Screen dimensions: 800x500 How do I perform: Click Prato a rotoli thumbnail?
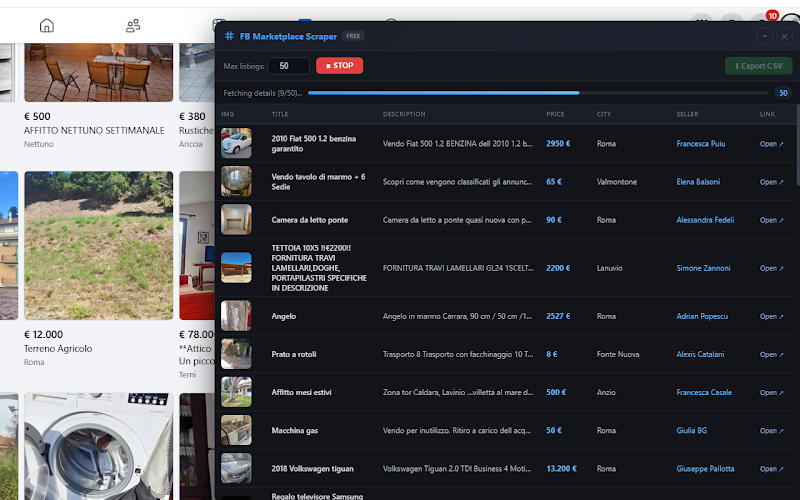[x=236, y=354]
